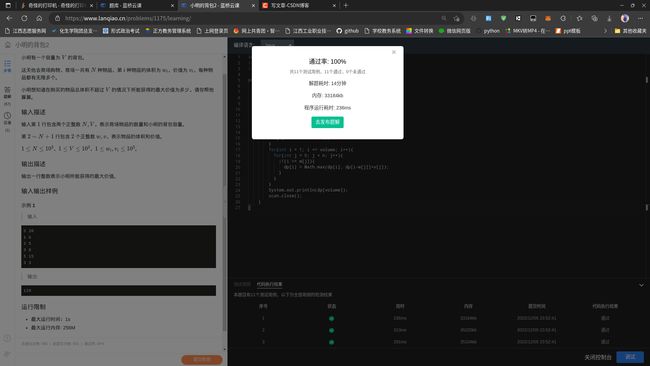Click the green status dot for test case 1
650x366 pixels.
click(x=331, y=318)
